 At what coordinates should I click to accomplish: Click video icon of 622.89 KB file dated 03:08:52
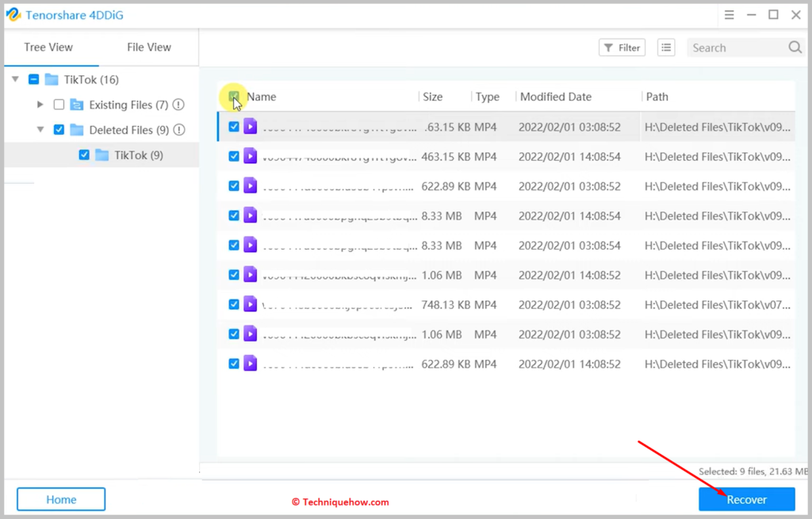click(250, 185)
